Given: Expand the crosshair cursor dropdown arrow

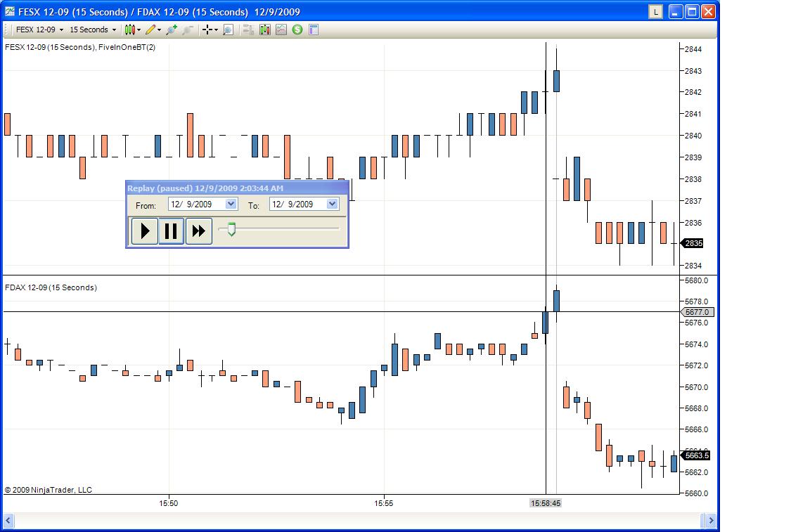Looking at the screenshot, I should tap(216, 30).
